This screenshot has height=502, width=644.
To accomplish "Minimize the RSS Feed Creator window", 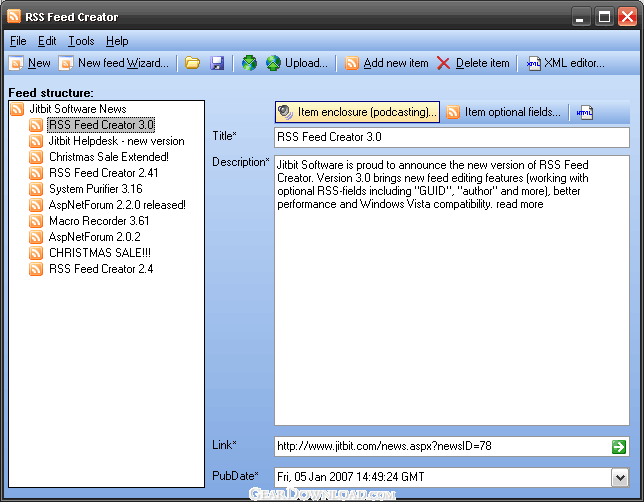I will [x=580, y=17].
